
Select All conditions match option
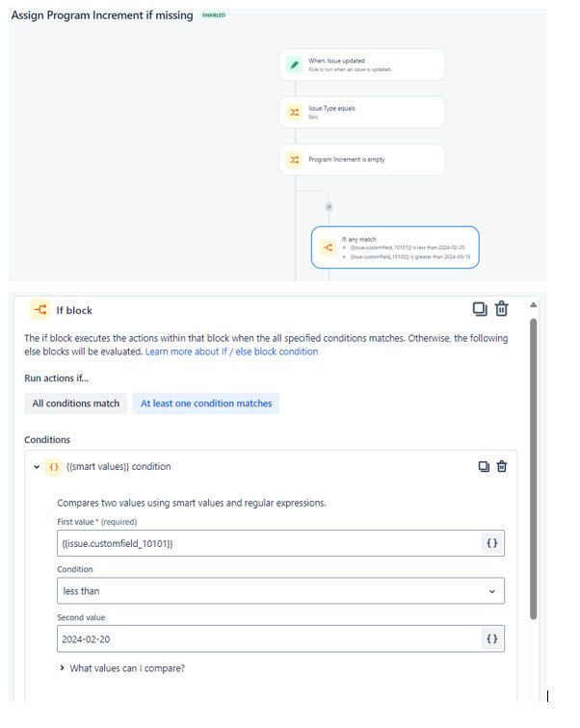[76, 403]
